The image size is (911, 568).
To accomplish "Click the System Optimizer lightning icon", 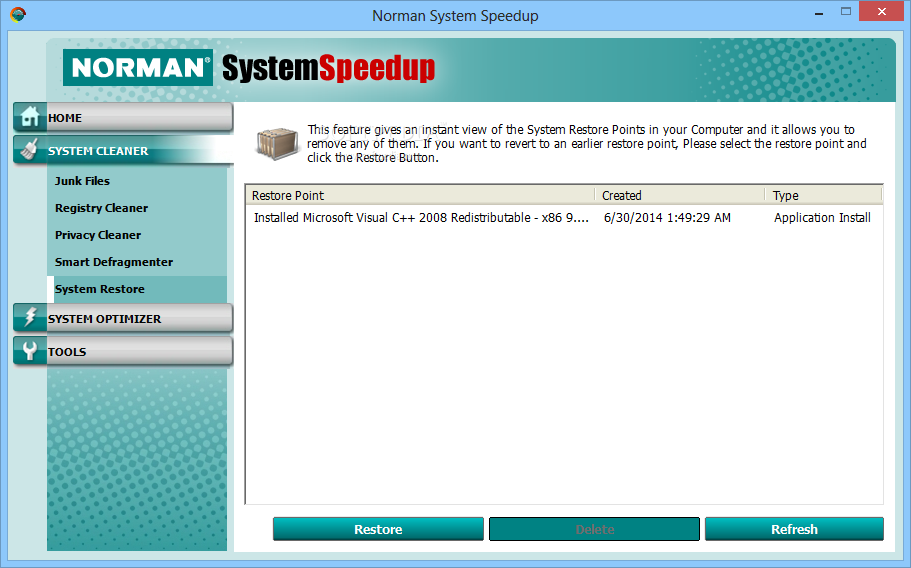I will tap(30, 318).
